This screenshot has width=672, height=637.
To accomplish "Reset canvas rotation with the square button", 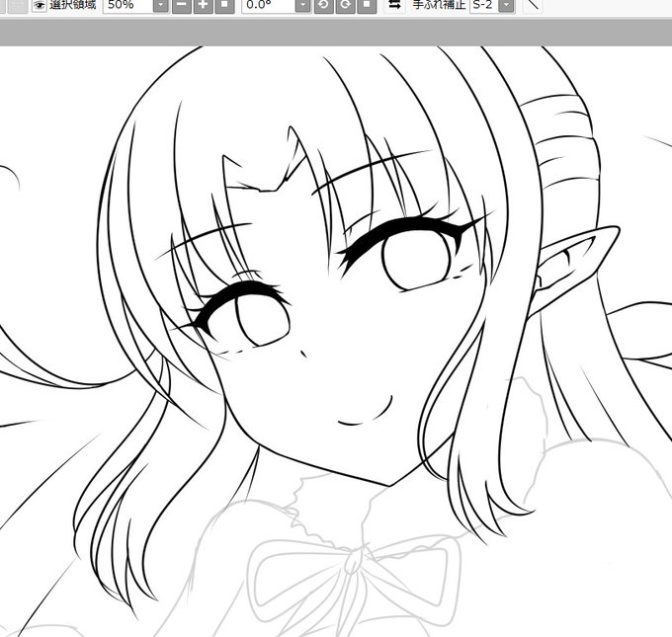I will click(367, 6).
